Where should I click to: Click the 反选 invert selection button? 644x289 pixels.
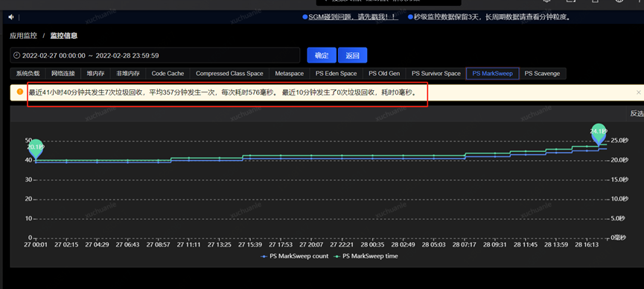pos(637,113)
